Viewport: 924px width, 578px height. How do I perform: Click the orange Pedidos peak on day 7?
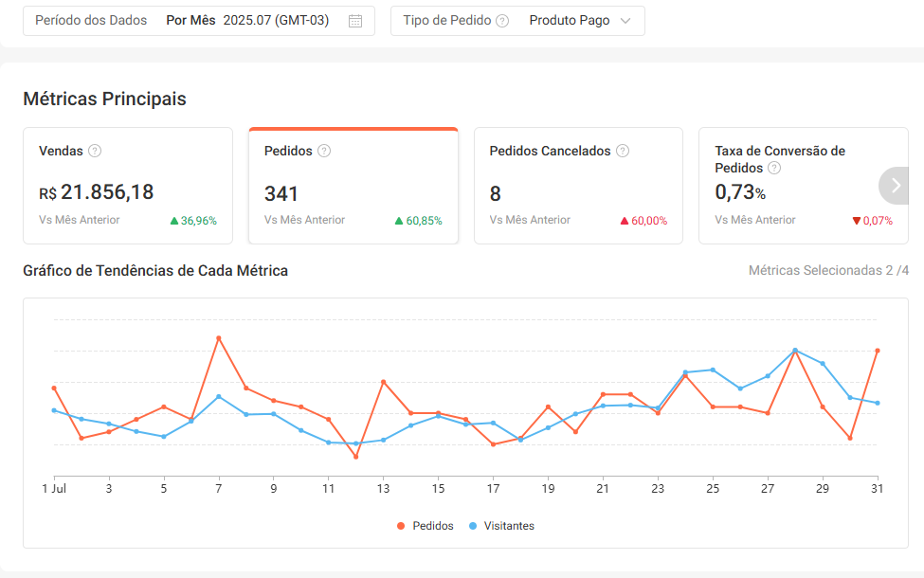pyautogui.click(x=219, y=338)
